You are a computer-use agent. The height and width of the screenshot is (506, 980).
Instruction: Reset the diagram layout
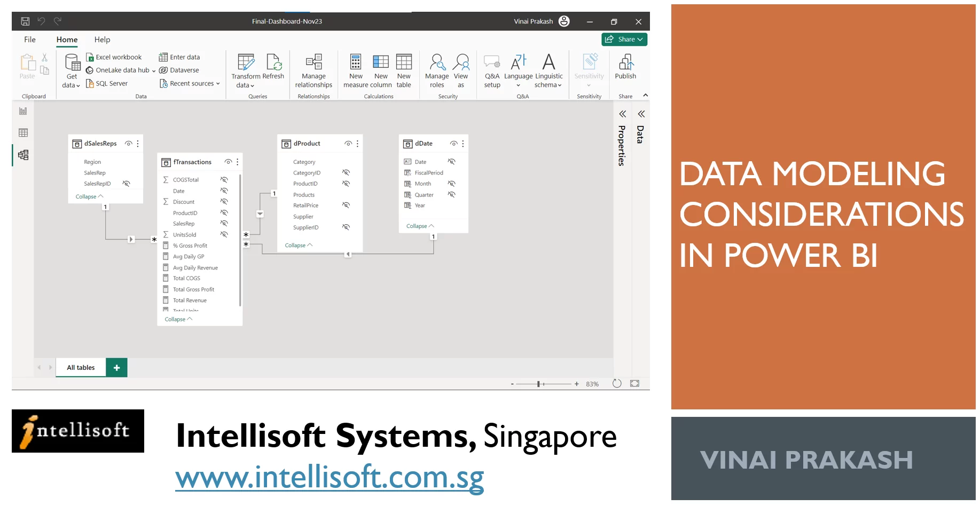click(x=617, y=383)
